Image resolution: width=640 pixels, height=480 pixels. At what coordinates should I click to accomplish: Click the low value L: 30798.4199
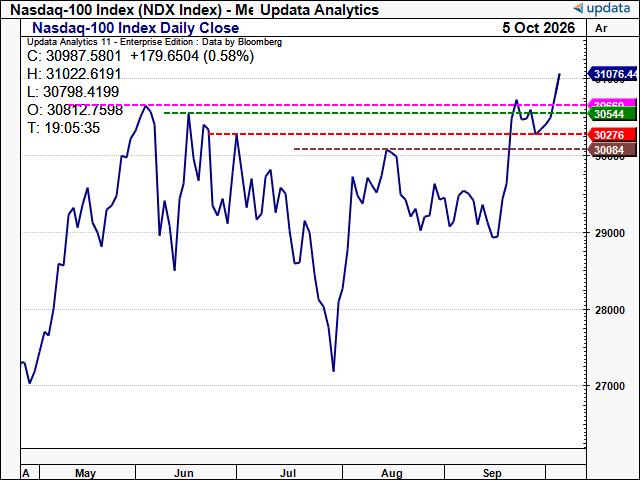coord(73,92)
